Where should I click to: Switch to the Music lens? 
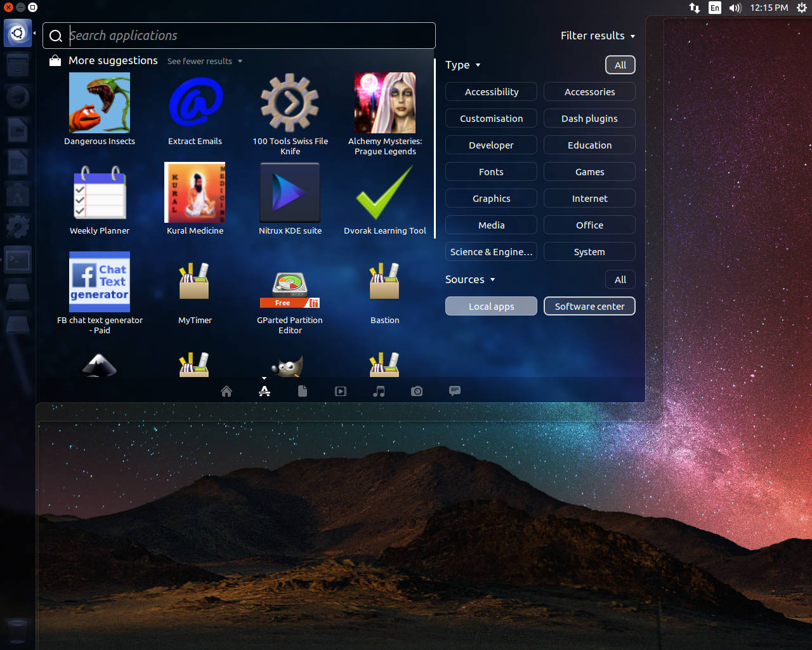[x=379, y=391]
